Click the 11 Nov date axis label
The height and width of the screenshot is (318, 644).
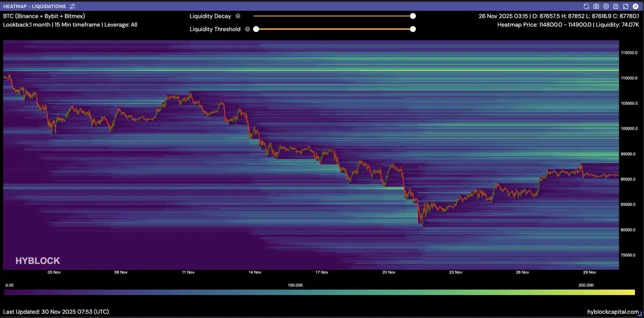point(188,272)
